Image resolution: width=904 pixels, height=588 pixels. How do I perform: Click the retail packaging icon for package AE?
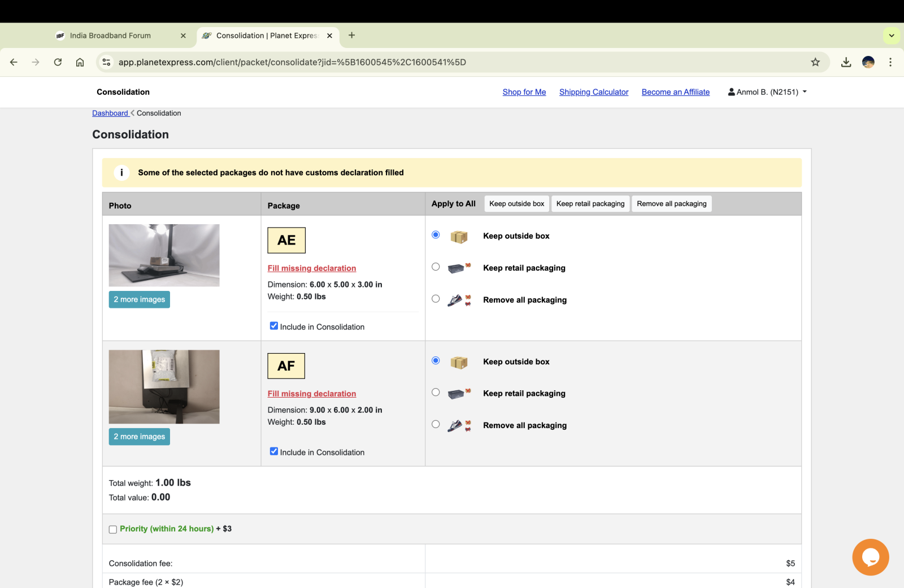(x=459, y=268)
